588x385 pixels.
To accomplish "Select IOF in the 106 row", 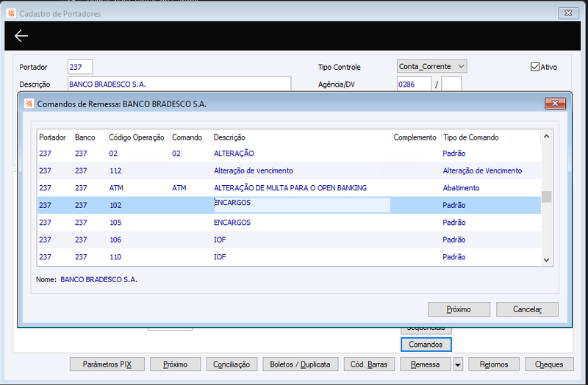I will coord(220,240).
